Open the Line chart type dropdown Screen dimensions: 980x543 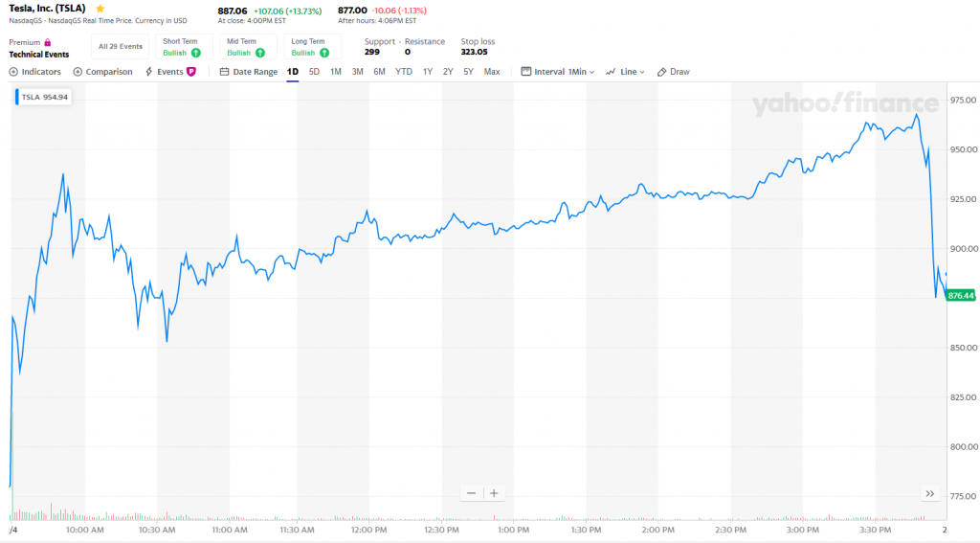coord(625,72)
